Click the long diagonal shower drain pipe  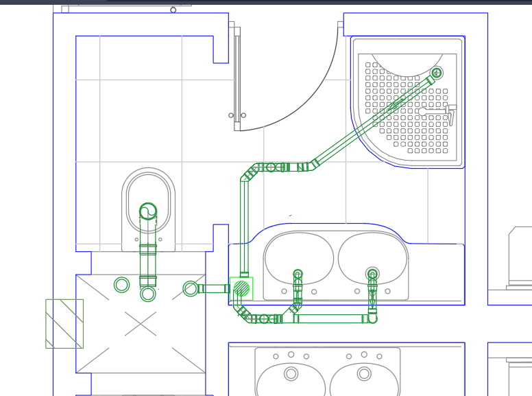(x=374, y=121)
